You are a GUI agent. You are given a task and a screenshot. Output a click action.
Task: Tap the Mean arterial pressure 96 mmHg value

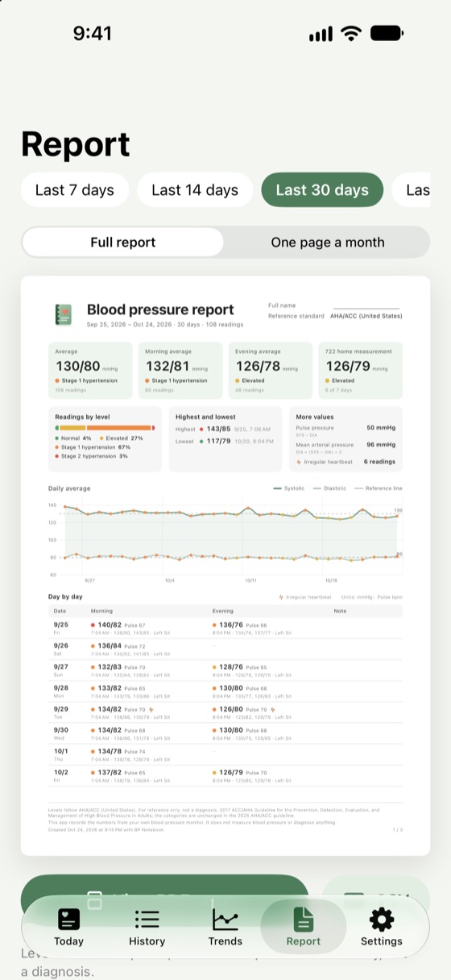pyautogui.click(x=381, y=444)
